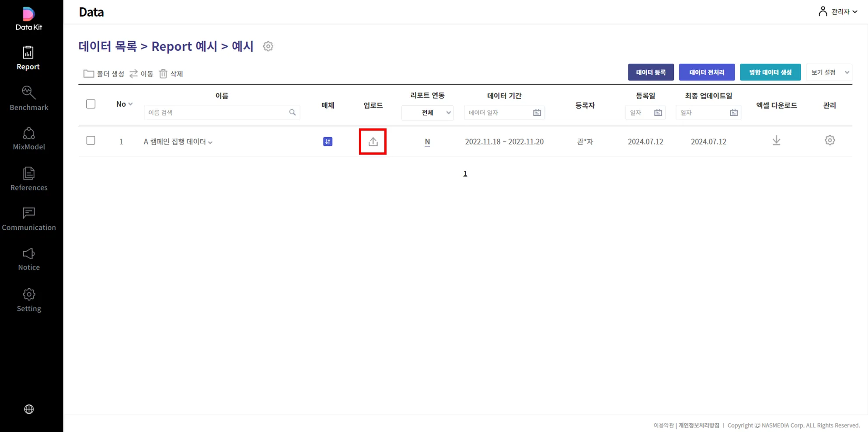Screen dimensions: 868x432
Task: Open 개인정보처리방침 in the footer
Action: click(x=699, y=425)
